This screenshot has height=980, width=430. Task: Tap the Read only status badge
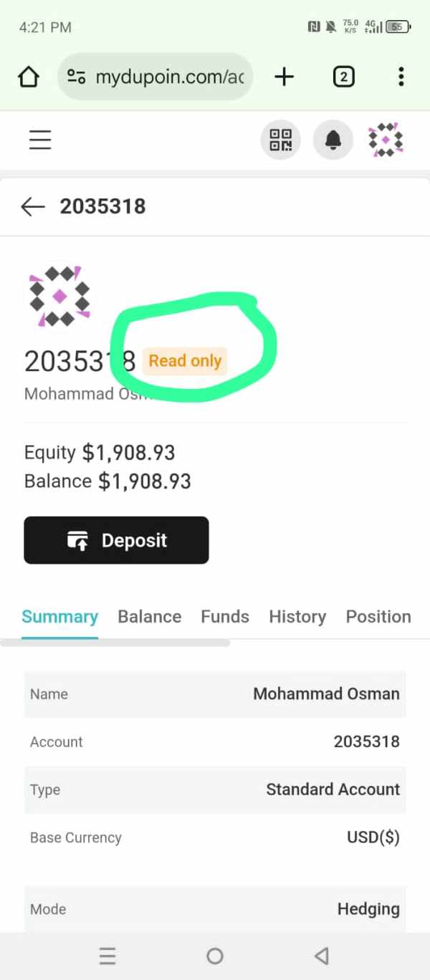pyautogui.click(x=185, y=361)
